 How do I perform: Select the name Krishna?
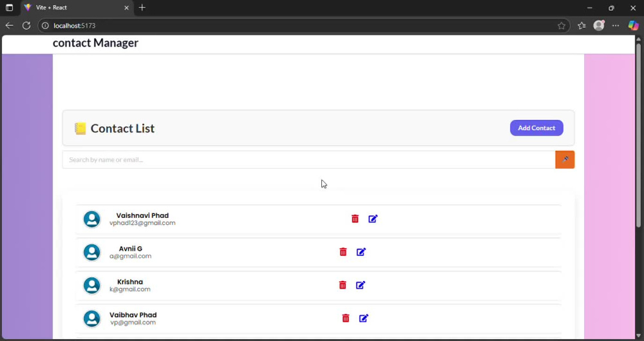point(130,282)
